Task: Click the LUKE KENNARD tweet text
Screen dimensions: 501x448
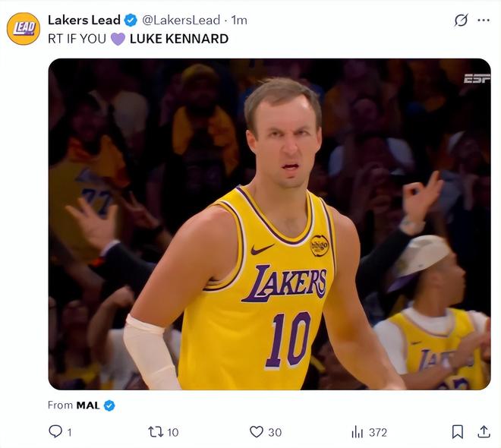Action: [179, 39]
